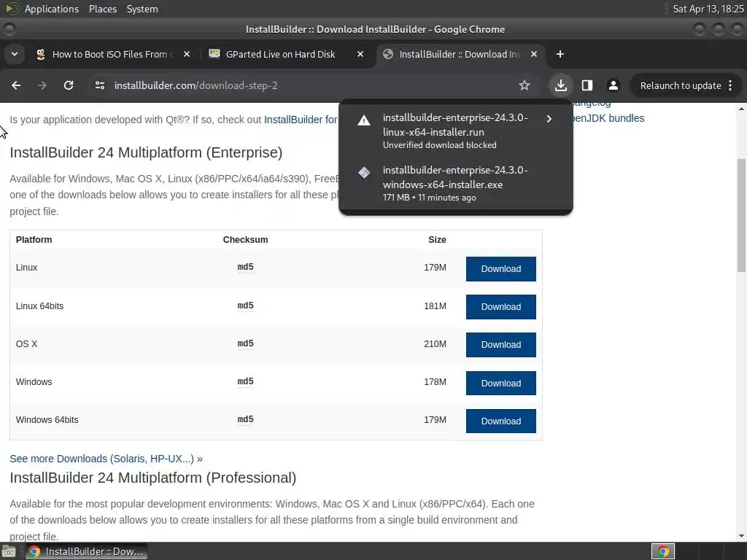Viewport: 747px width, 560px height.
Task: Close the InstallBuilder Download tab
Action: tap(534, 54)
